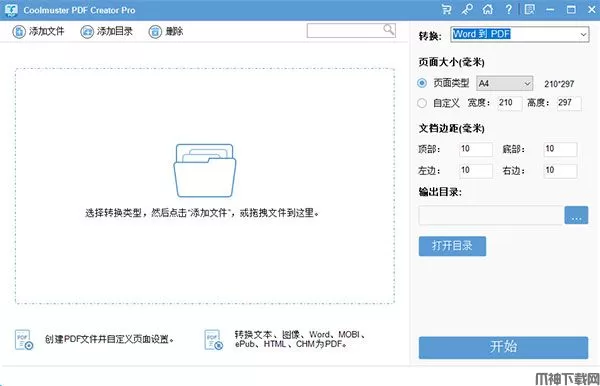
Task: Click the 删除 toolbar label
Action: [x=174, y=31]
